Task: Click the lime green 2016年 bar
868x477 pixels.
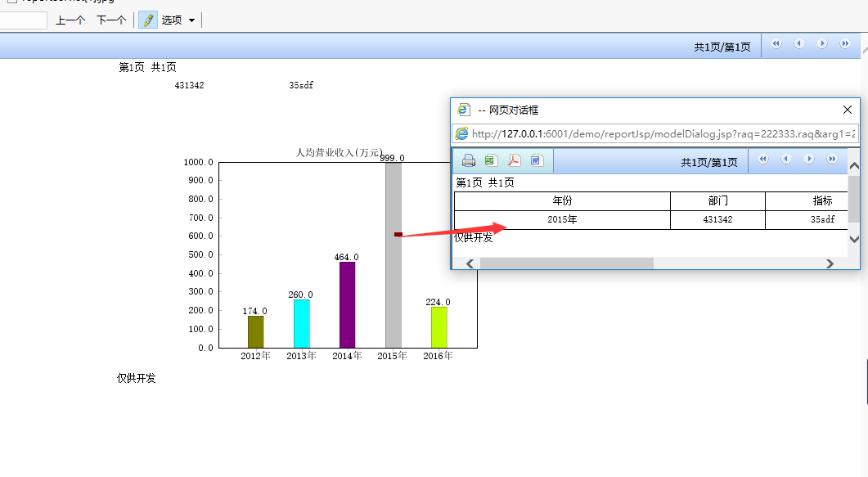Action: point(439,327)
